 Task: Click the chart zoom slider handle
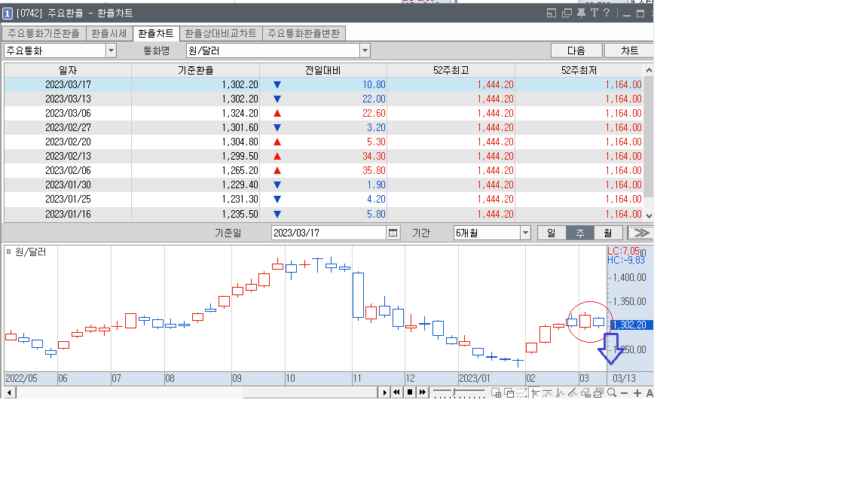click(x=454, y=392)
